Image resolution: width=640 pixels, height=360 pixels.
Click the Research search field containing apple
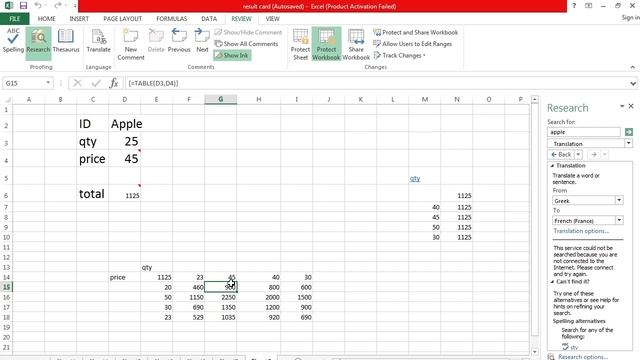pos(583,132)
